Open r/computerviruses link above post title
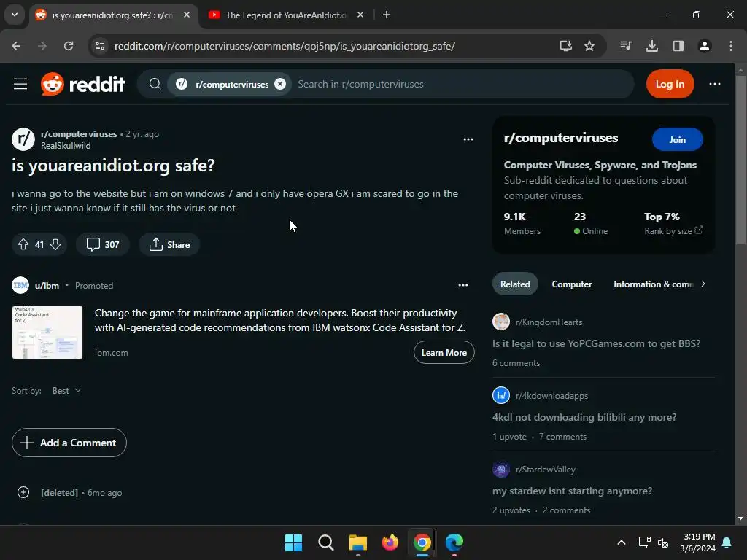The height and width of the screenshot is (560, 747). (79, 134)
